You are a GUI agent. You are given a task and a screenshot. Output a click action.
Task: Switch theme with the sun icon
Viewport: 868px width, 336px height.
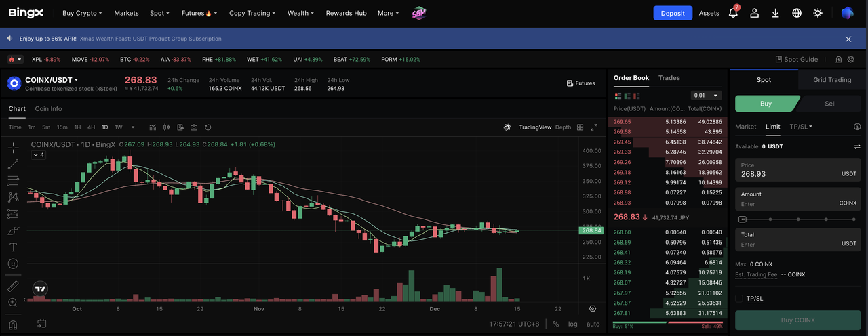tap(818, 13)
